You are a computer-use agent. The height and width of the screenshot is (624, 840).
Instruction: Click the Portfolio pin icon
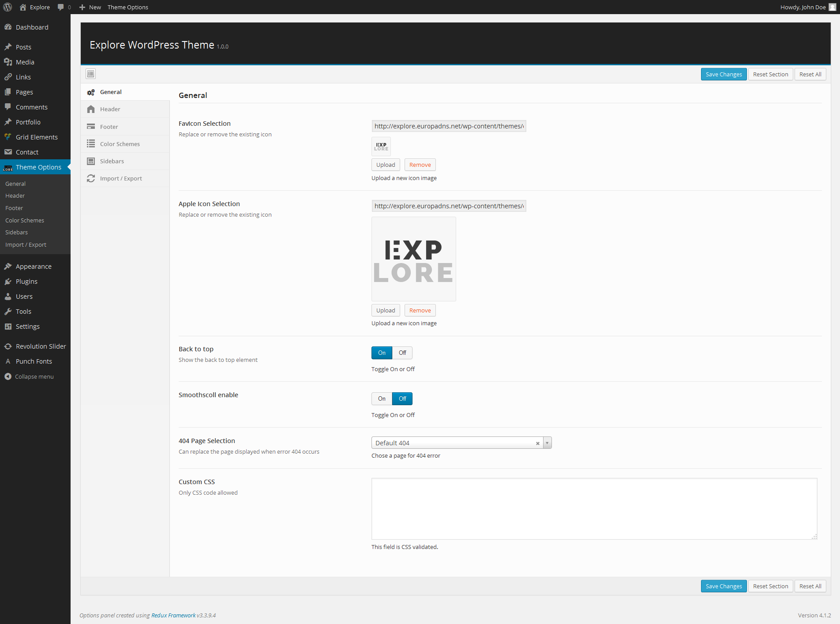(8, 122)
